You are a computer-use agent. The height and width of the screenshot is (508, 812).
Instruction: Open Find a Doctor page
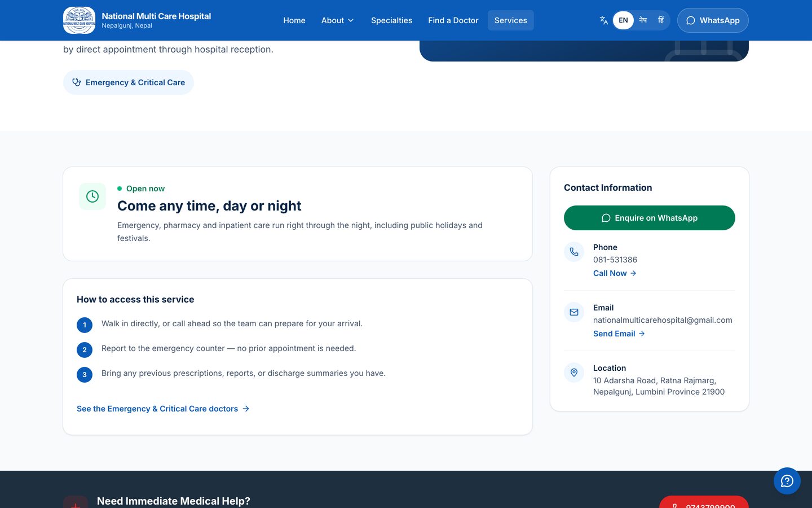pos(453,20)
